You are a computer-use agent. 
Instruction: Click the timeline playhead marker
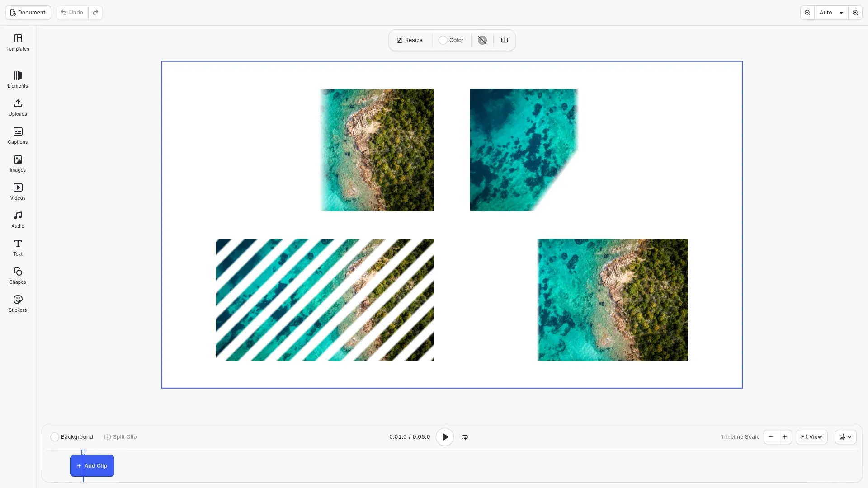pos(83,452)
